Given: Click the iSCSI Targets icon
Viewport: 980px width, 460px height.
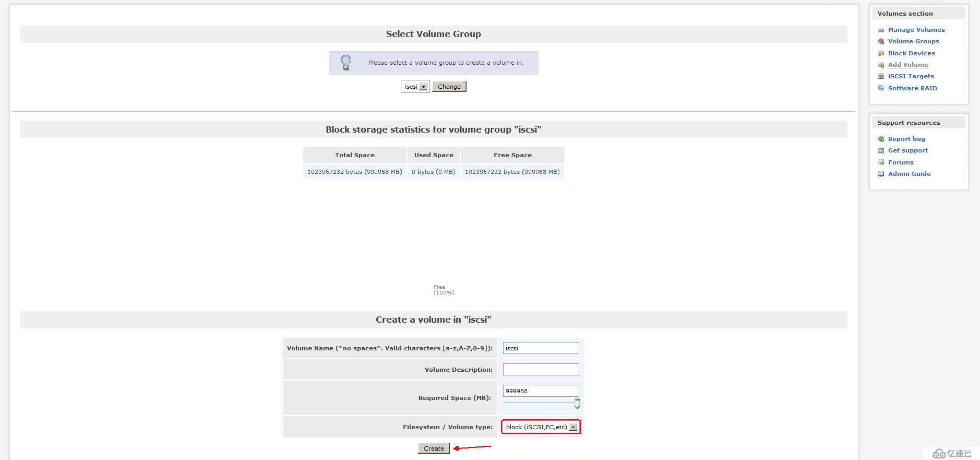Looking at the screenshot, I should click(x=881, y=76).
